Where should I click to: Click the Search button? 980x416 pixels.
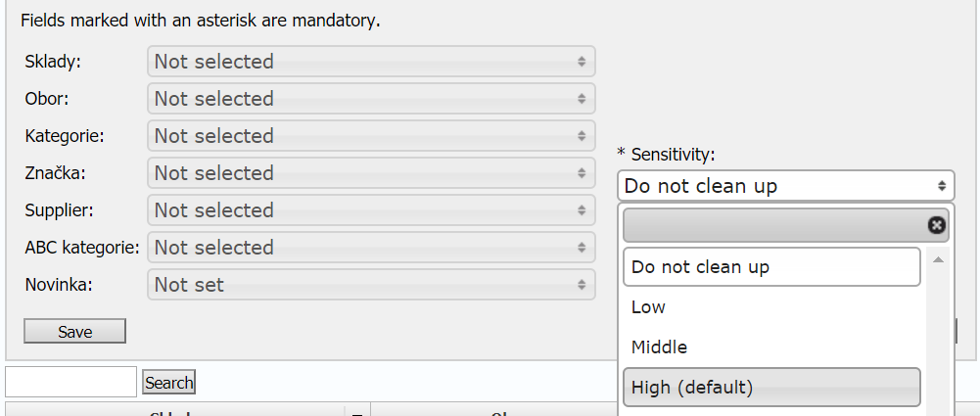click(169, 383)
